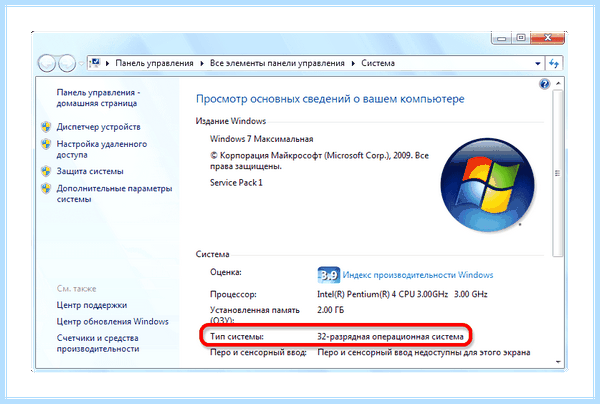600x404 pixels.
Task: Click shield icon beside Диспетчер устройств
Action: pos(46,127)
